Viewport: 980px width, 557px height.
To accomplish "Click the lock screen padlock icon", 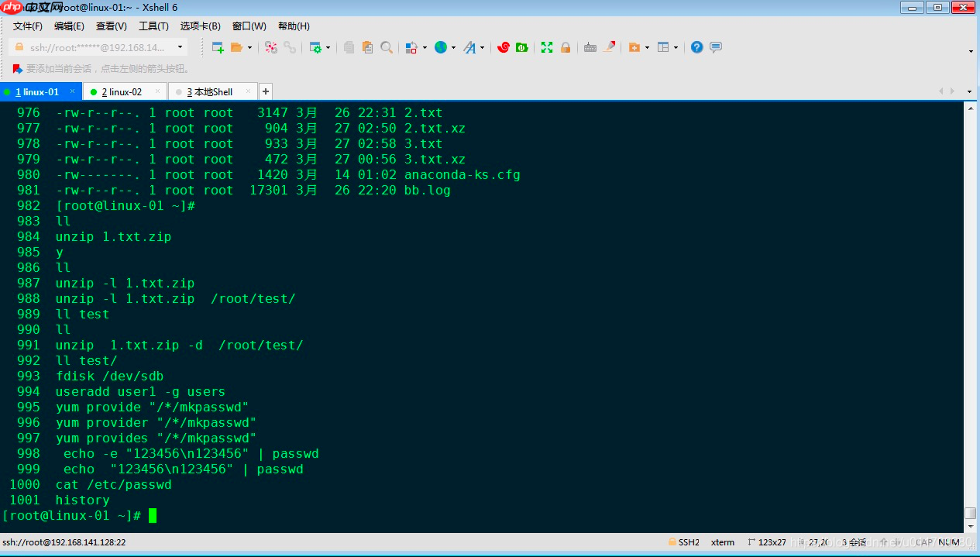I will 566,47.
